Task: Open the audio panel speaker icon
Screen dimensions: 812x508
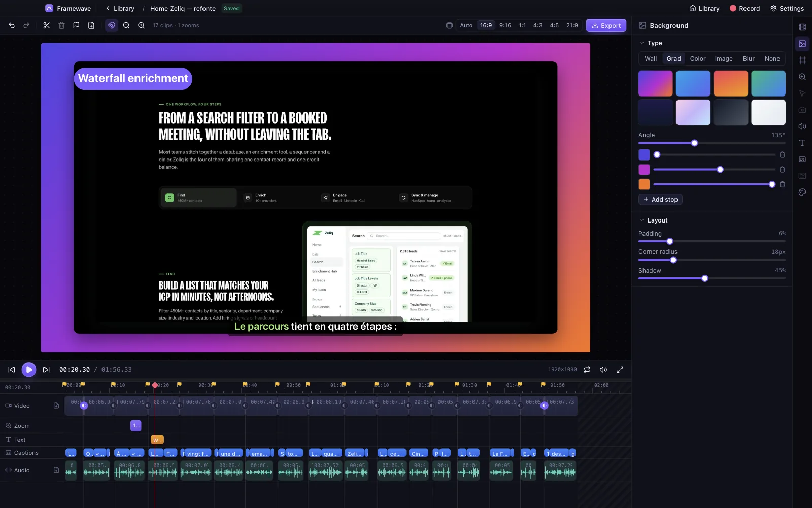Action: click(x=802, y=126)
